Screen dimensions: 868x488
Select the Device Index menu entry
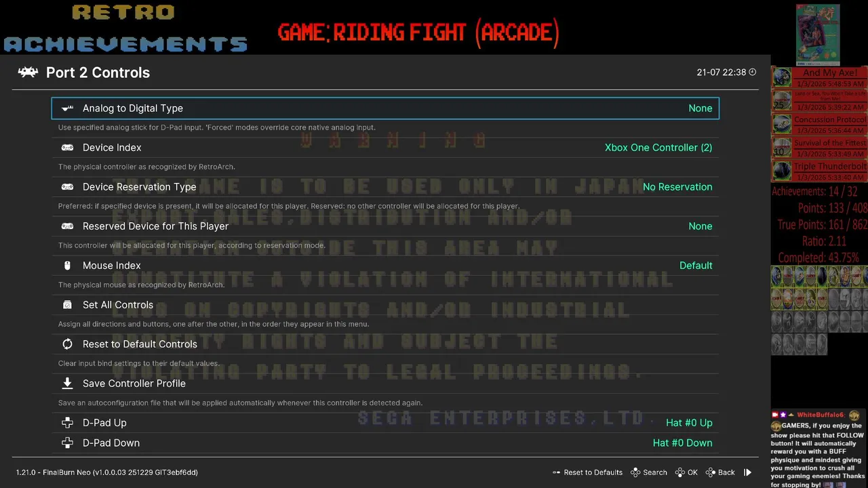pyautogui.click(x=385, y=148)
